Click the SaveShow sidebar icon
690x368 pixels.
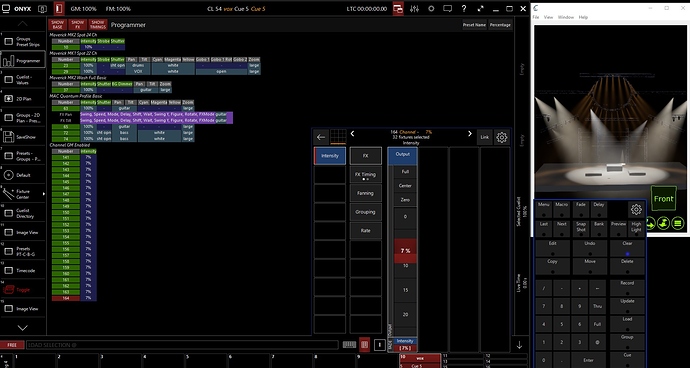[x=23, y=137]
